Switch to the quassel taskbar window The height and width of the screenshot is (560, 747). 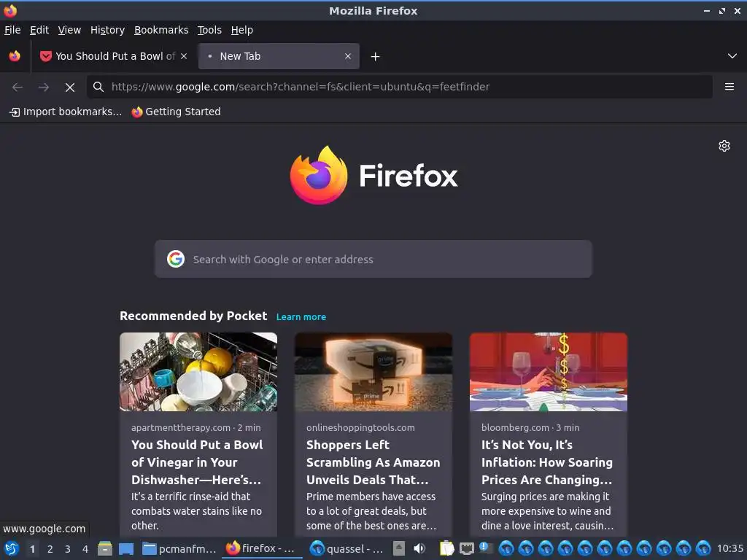click(347, 549)
